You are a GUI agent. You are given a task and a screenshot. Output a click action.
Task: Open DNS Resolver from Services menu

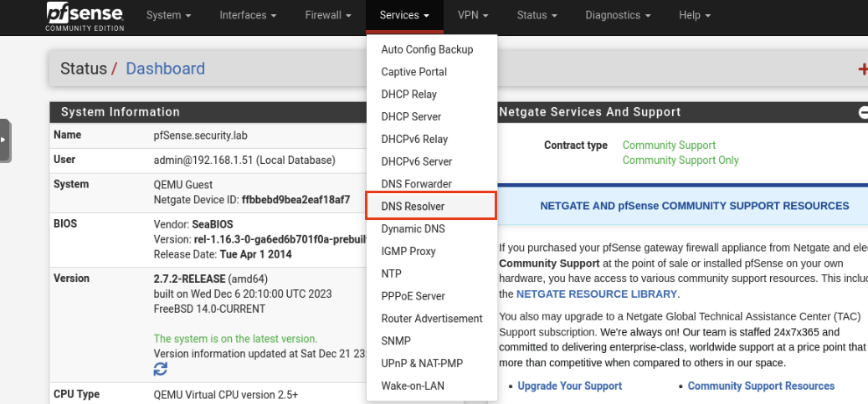pos(432,207)
